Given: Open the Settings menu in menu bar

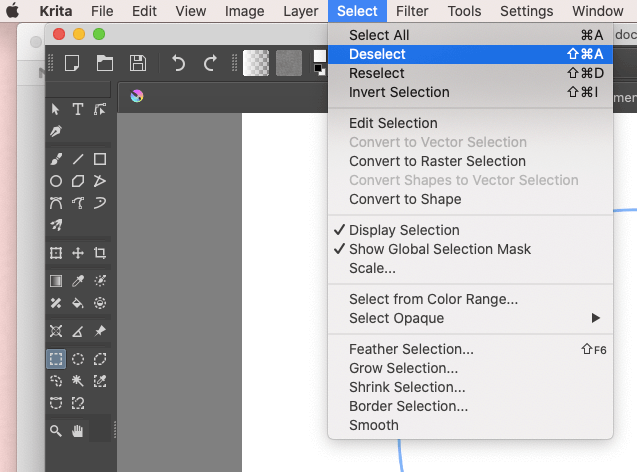Looking at the screenshot, I should (526, 11).
